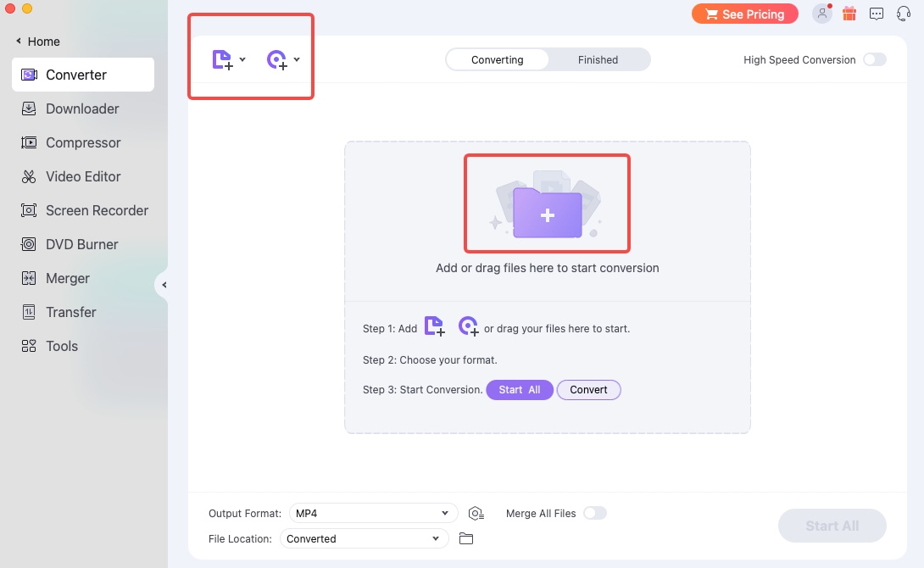The height and width of the screenshot is (568, 924).
Task: Open the user account profile icon
Action: click(x=821, y=14)
